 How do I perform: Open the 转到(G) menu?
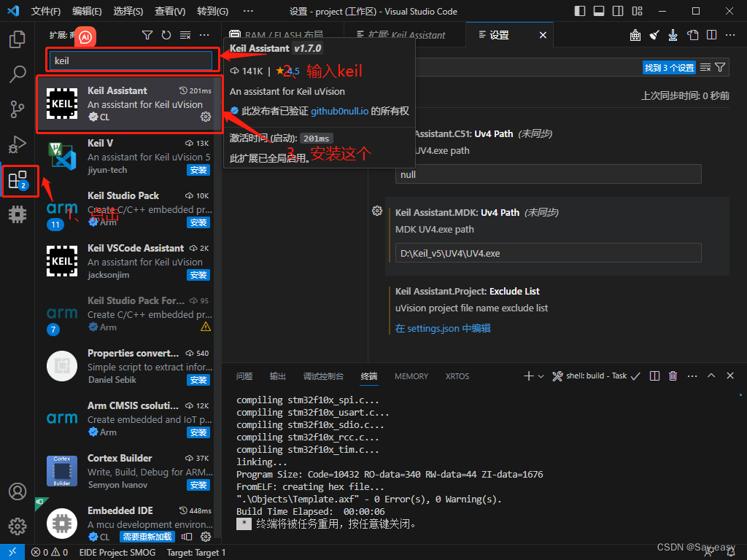212,12
